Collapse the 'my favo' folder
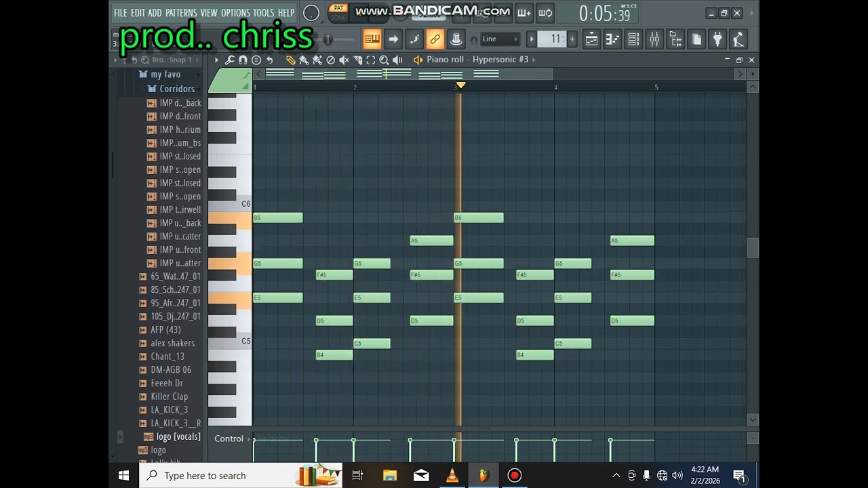The image size is (868, 488). (x=165, y=75)
